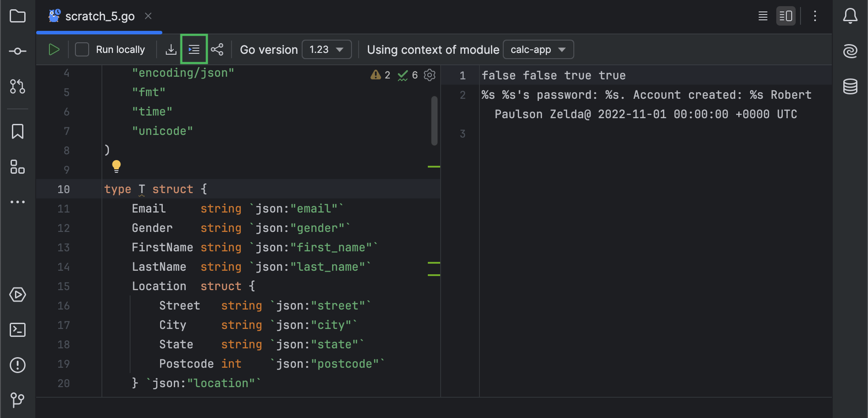Open the Terminal tool window
This screenshot has width=868, height=418.
(x=17, y=329)
